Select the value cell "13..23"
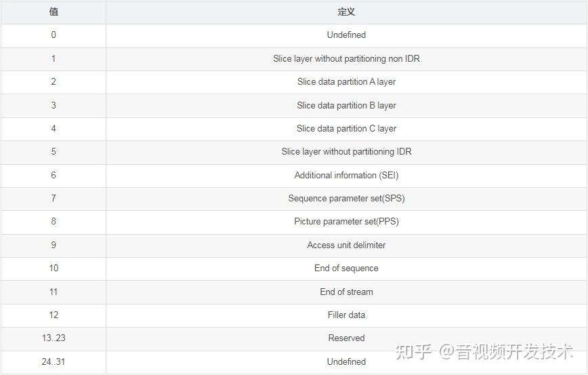The width and height of the screenshot is (588, 375). [x=54, y=338]
